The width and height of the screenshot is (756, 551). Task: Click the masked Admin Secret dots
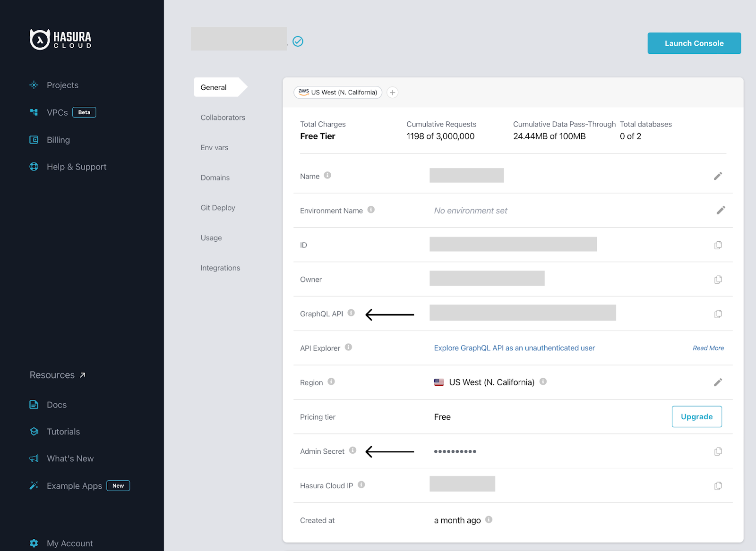[x=455, y=451]
